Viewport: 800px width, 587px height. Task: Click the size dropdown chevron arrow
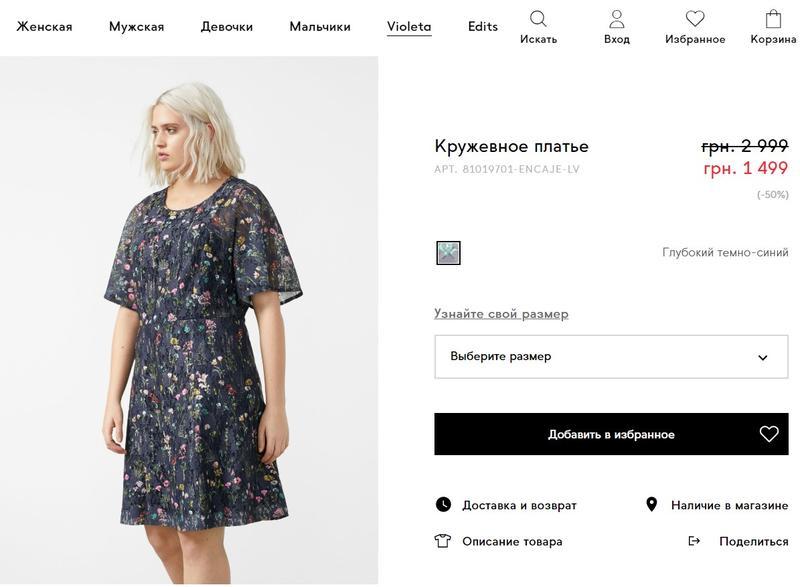point(763,358)
